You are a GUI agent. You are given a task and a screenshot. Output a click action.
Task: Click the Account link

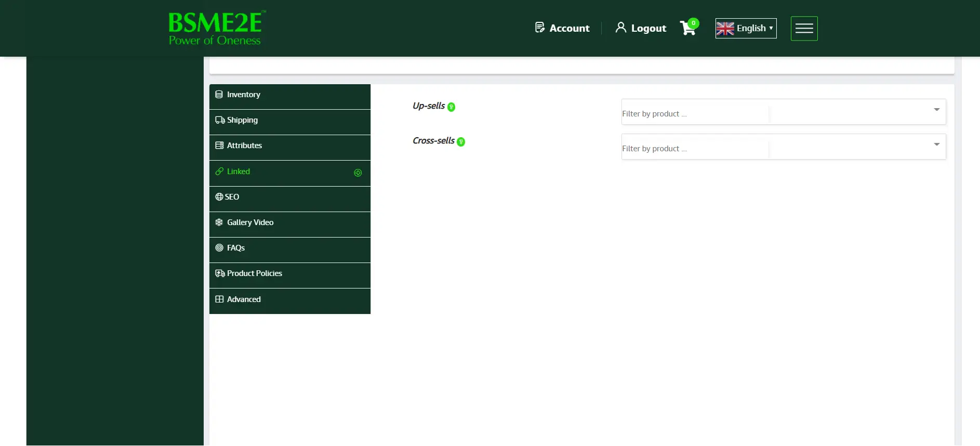click(562, 28)
